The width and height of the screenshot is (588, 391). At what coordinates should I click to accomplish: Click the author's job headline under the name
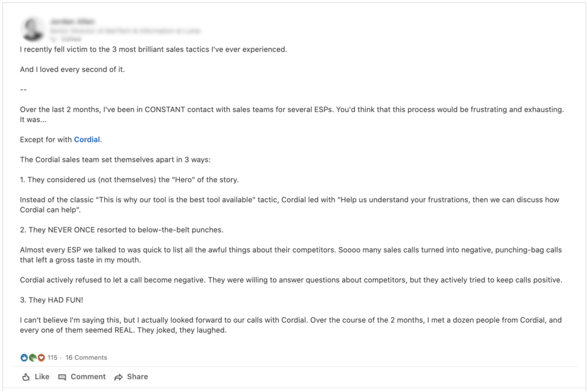[125, 30]
